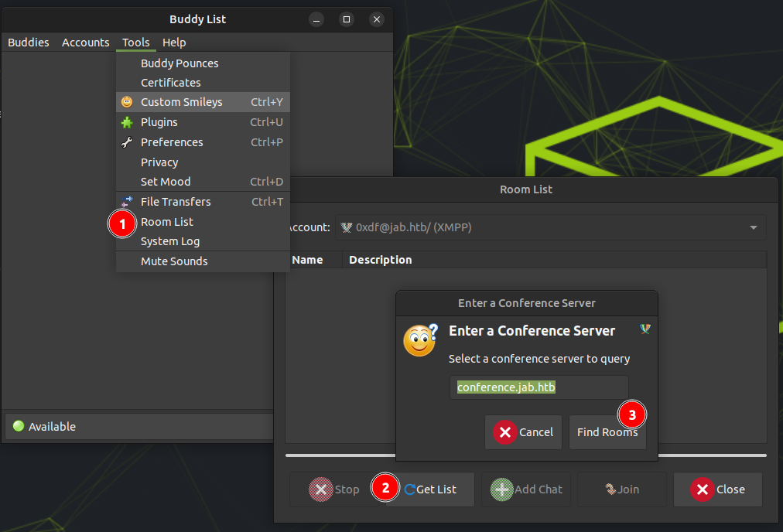Click the red X icon on Close

coord(702,489)
